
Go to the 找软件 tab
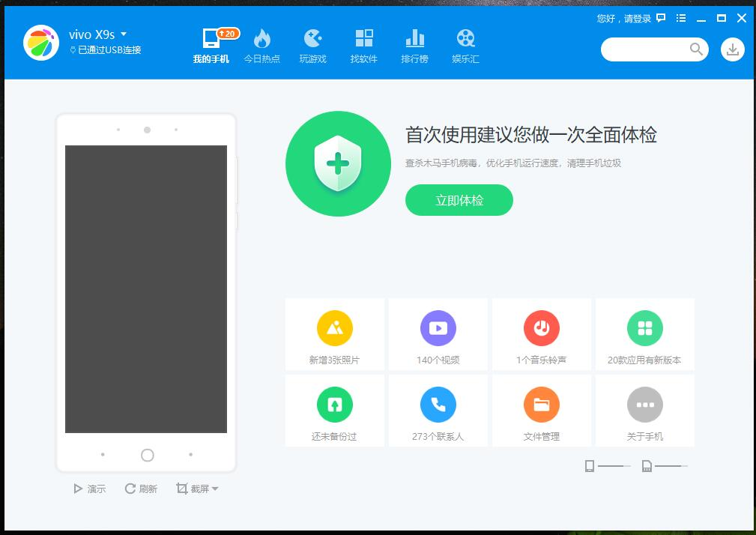364,46
